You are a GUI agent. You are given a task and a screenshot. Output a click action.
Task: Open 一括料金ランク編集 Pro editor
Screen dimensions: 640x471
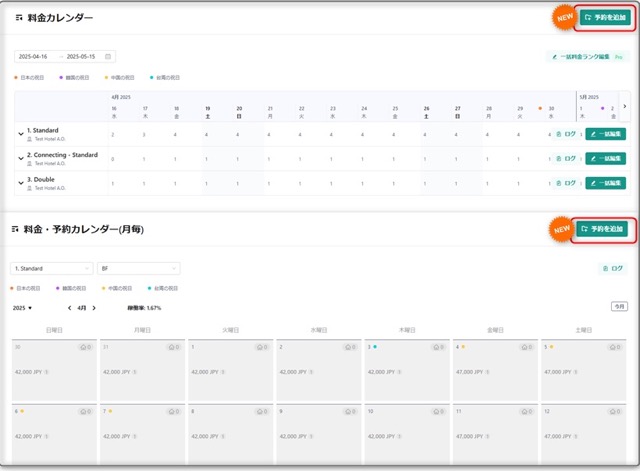pyautogui.click(x=587, y=57)
